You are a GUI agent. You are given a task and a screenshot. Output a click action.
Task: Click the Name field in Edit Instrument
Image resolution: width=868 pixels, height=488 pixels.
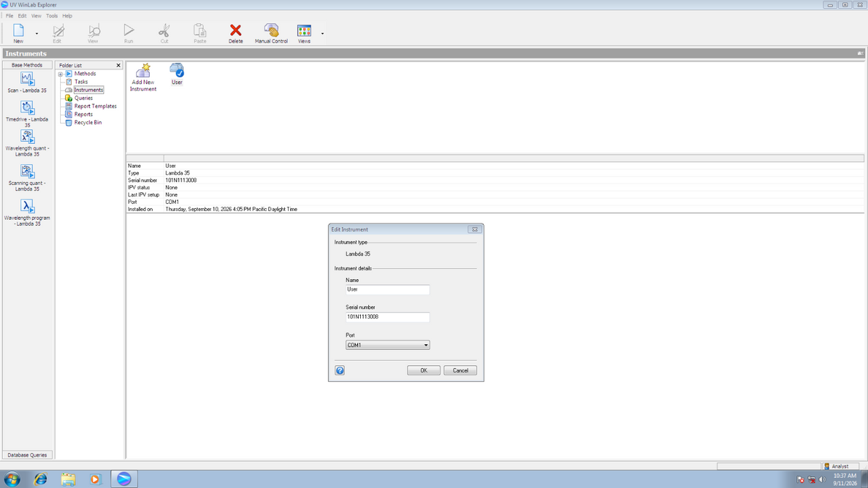pos(387,289)
